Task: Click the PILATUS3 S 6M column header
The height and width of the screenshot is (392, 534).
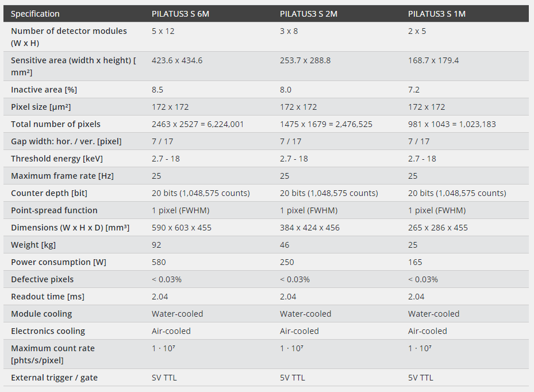Action: (x=180, y=14)
